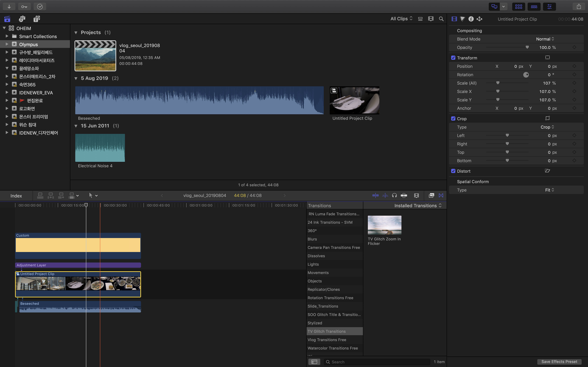Viewport: 588px width, 367px height.
Task: Click the Save Effects Preset button
Action: tap(559, 362)
